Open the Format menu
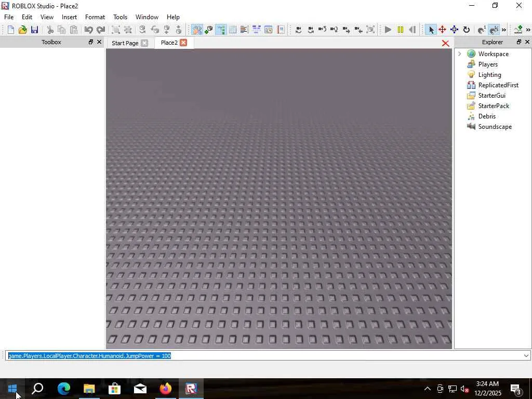The image size is (532, 399). coord(95,17)
